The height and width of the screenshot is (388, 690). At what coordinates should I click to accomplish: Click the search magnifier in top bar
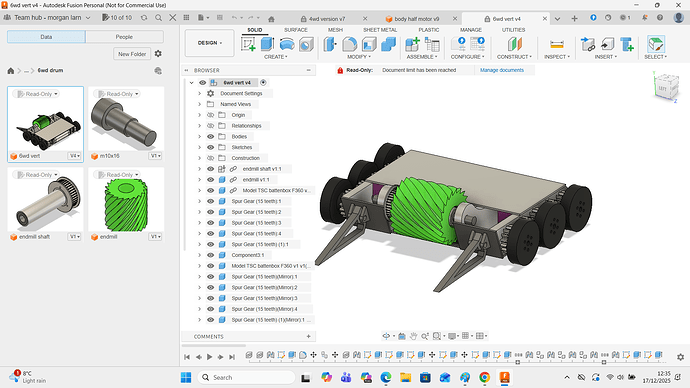158,18
